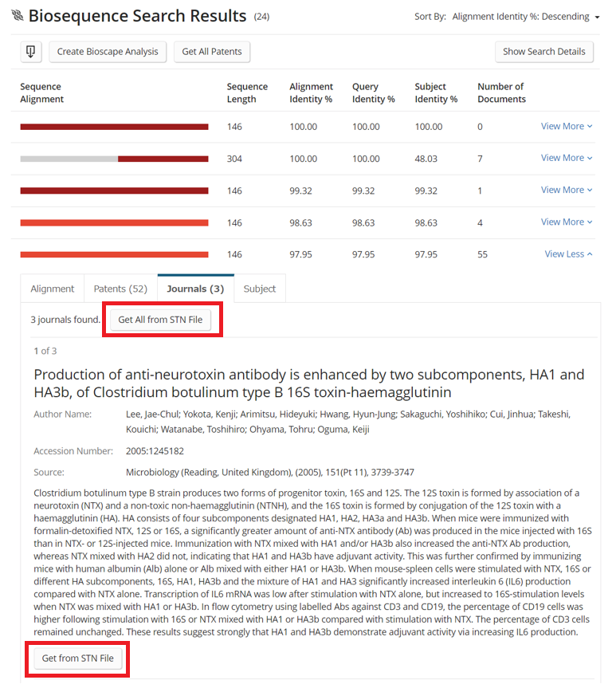Click the partial alignment bar of 304 row
Image resolution: width=616 pixels, height=684 pixels.
pyautogui.click(x=114, y=159)
